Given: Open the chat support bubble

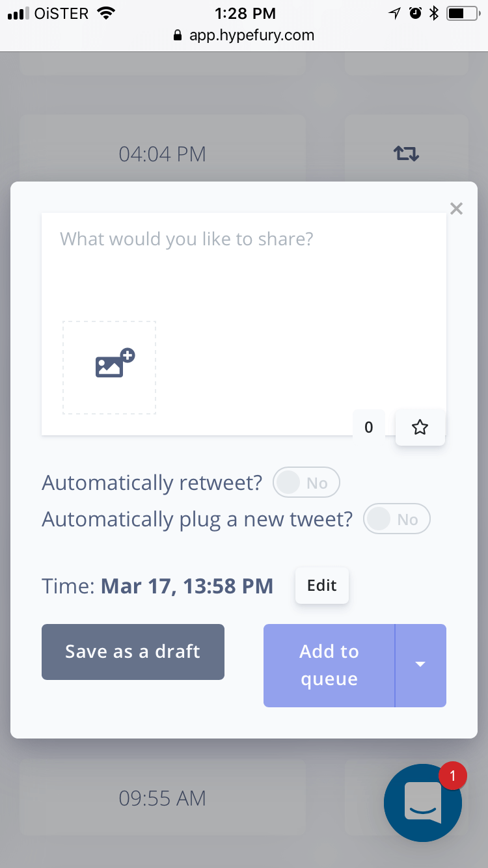Looking at the screenshot, I should tap(423, 802).
